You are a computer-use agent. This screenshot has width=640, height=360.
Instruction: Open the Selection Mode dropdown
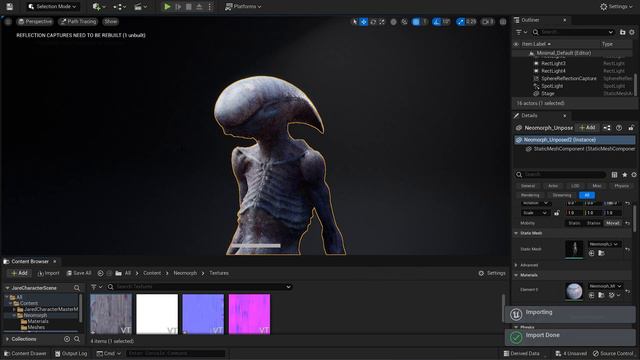tap(52, 7)
